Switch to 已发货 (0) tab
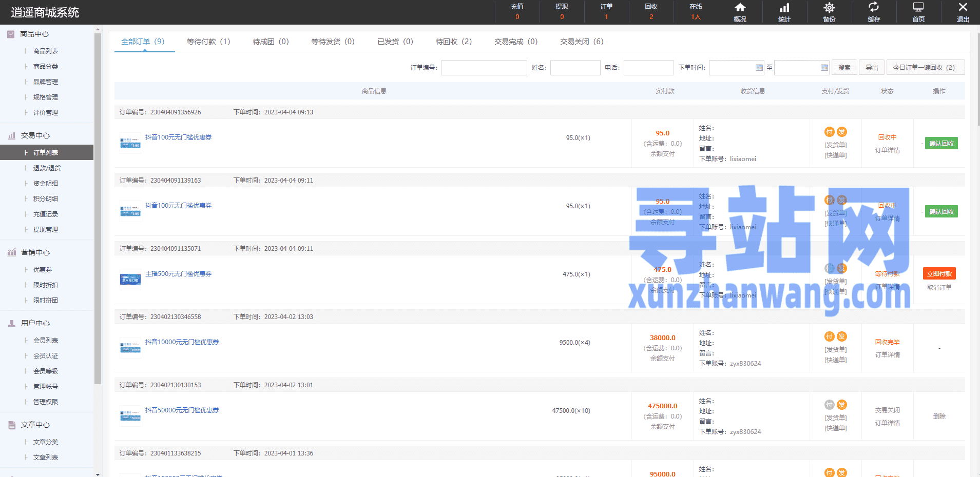The width and height of the screenshot is (980, 477). (395, 42)
